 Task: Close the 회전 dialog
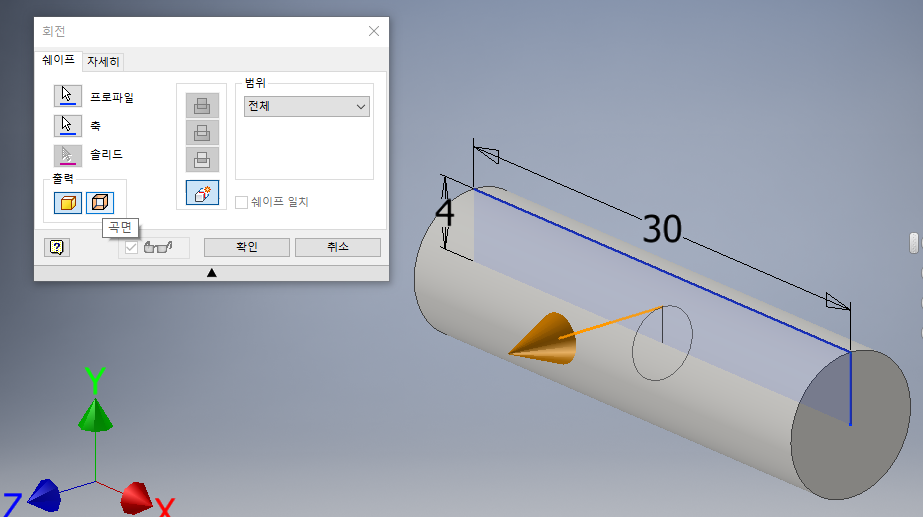[374, 31]
